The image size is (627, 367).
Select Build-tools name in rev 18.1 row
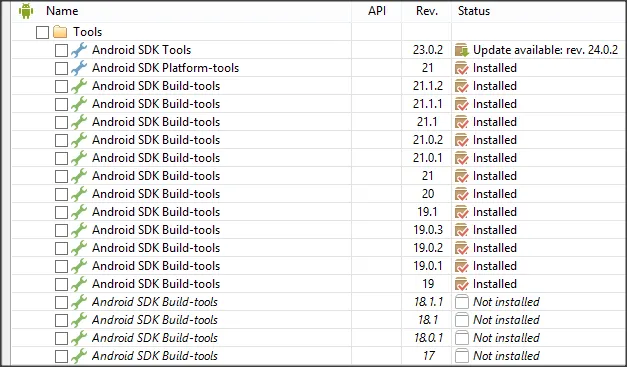[155, 320]
